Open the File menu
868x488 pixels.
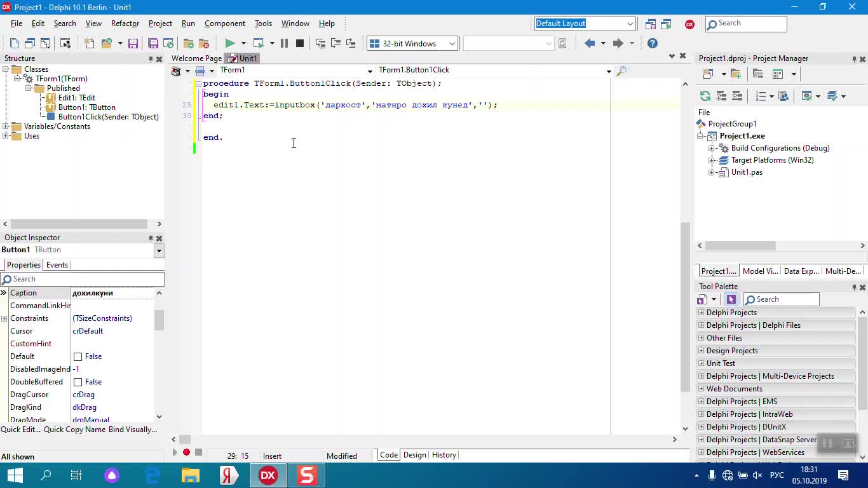(x=17, y=24)
